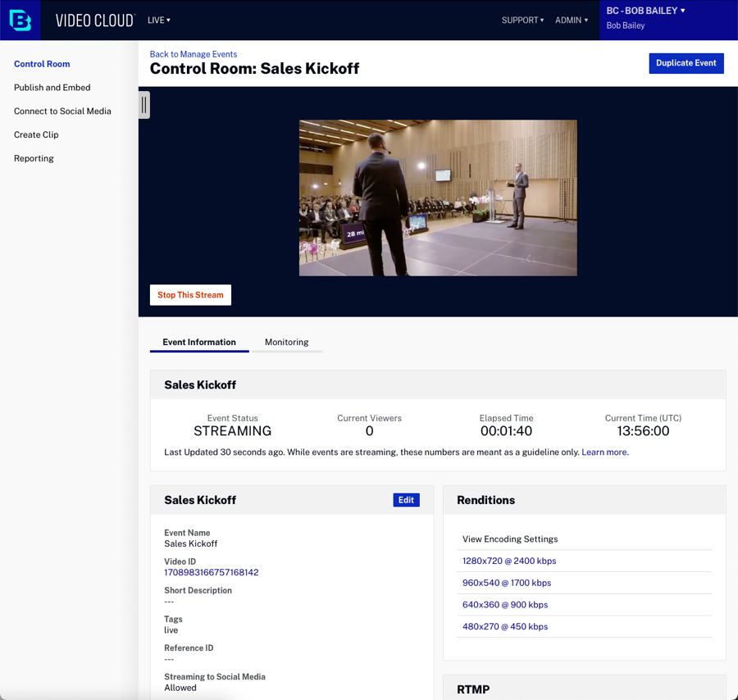Screen dimensions: 738x700
Task: Edit the Sales Kickoff event details
Action: coord(406,500)
